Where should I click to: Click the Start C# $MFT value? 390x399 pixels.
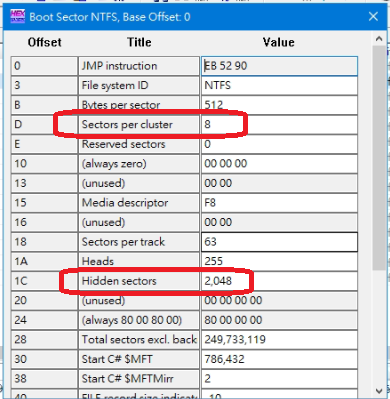coord(279,359)
